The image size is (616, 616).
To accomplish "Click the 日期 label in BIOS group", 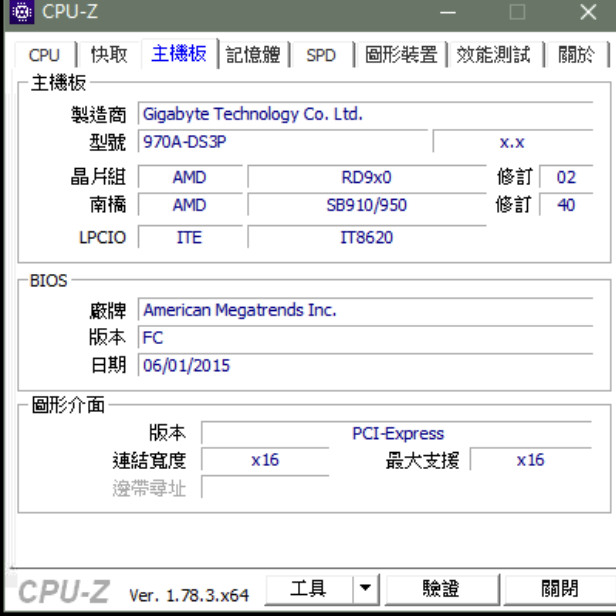I will tap(108, 365).
